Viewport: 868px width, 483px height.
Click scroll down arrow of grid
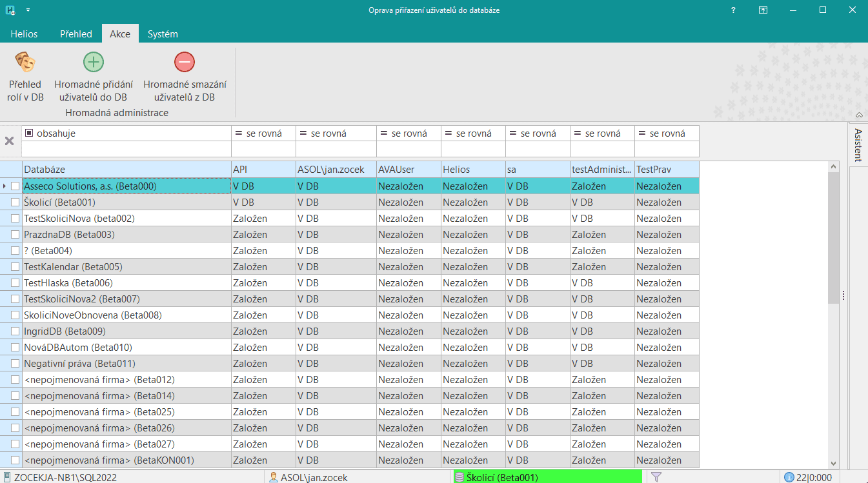pyautogui.click(x=833, y=463)
